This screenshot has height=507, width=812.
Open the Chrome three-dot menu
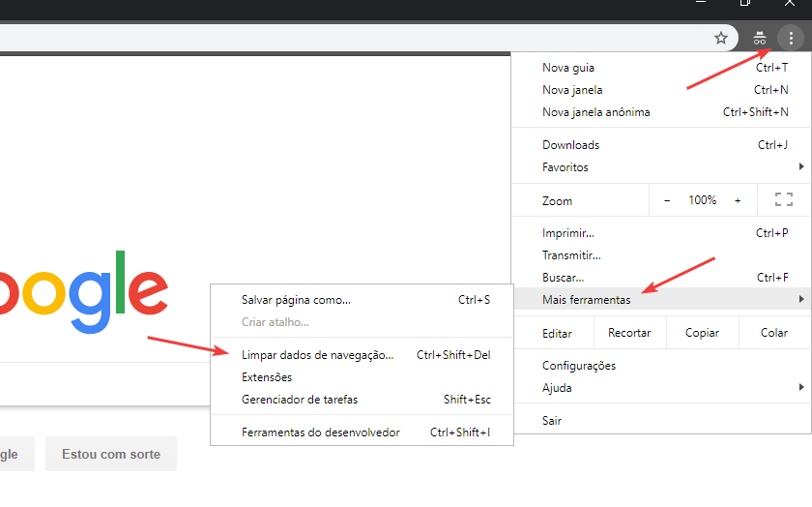click(x=791, y=38)
